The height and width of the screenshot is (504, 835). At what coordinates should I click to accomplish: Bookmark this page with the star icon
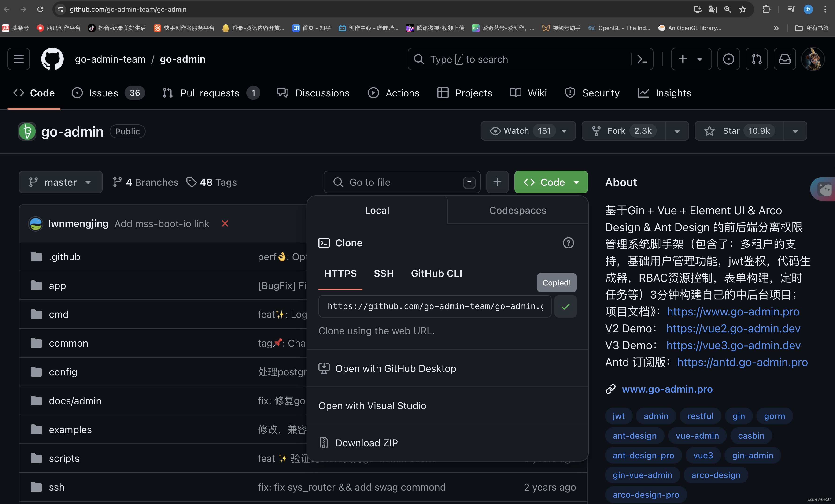[743, 9]
